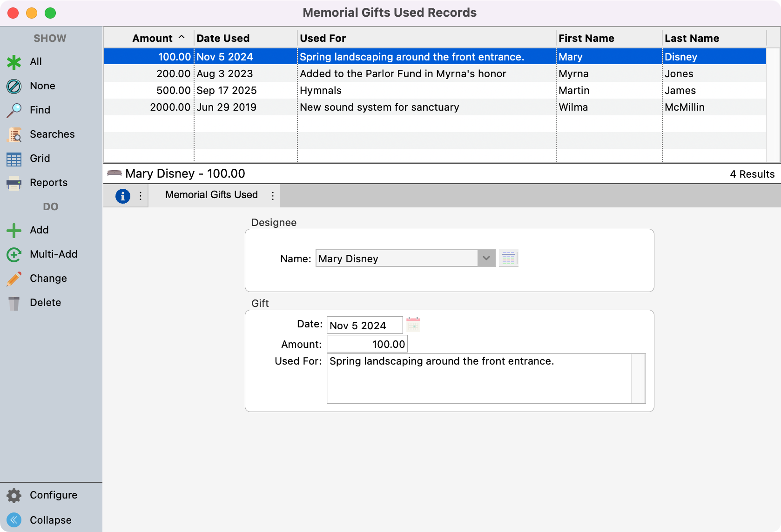Sort by the Amount column header
781x532 pixels.
(x=152, y=38)
